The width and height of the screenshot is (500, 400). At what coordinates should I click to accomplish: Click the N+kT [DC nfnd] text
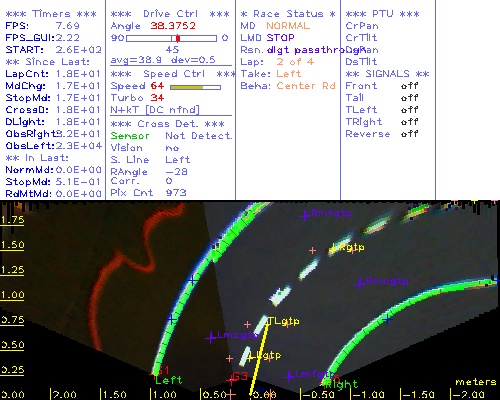click(155, 110)
